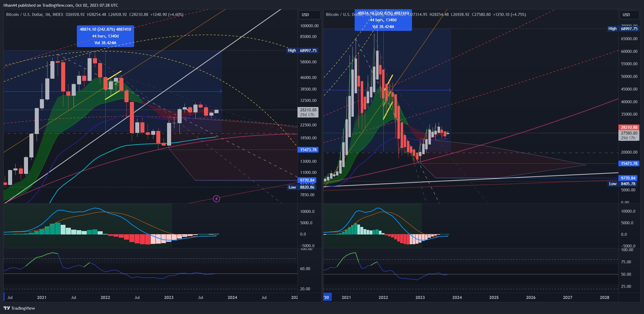Click the 10000.0 level on right MACD axis
Viewport: 644px width, 314px height.
(628, 211)
